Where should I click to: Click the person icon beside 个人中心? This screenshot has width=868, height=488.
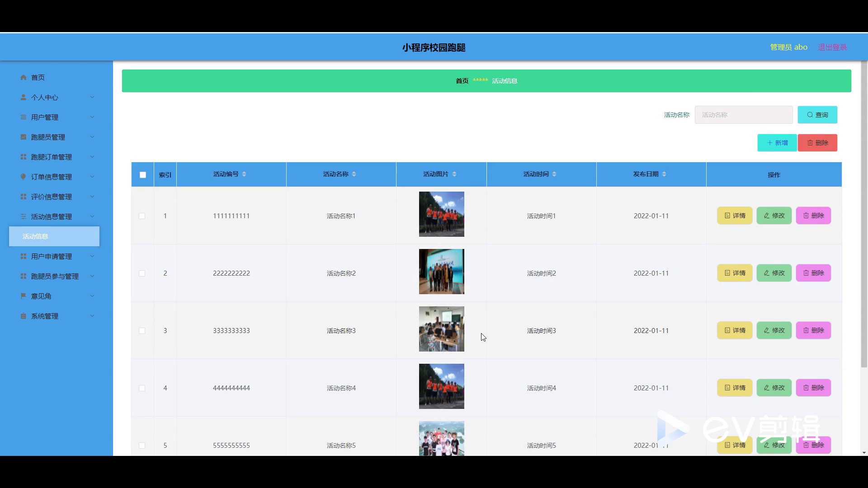click(x=24, y=97)
